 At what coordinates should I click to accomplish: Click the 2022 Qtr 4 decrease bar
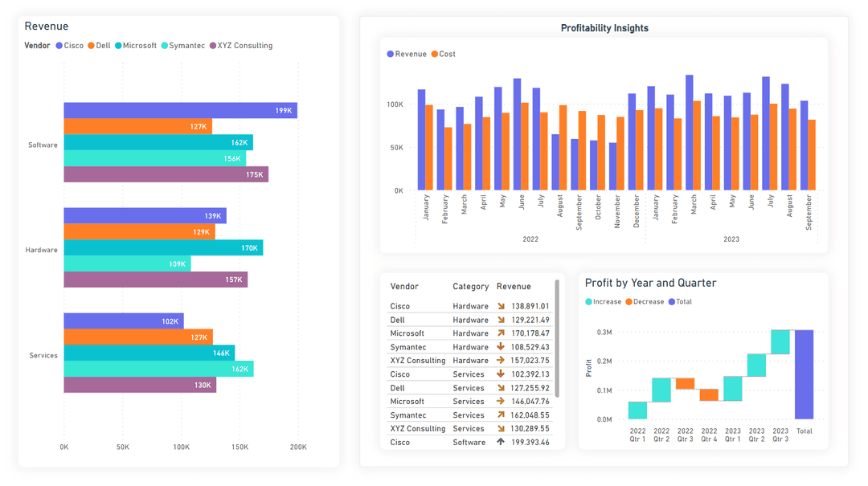coord(709,394)
